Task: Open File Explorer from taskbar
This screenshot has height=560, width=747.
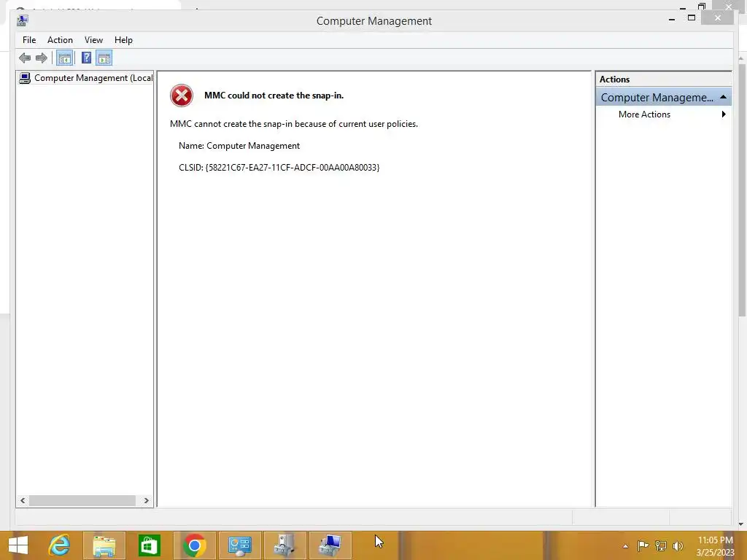Action: tap(104, 545)
